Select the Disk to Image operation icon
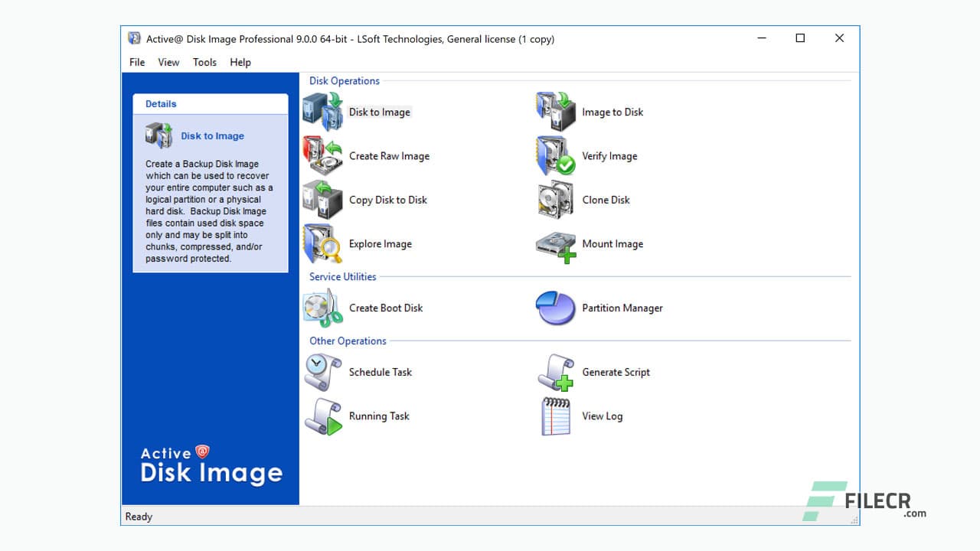 322,110
